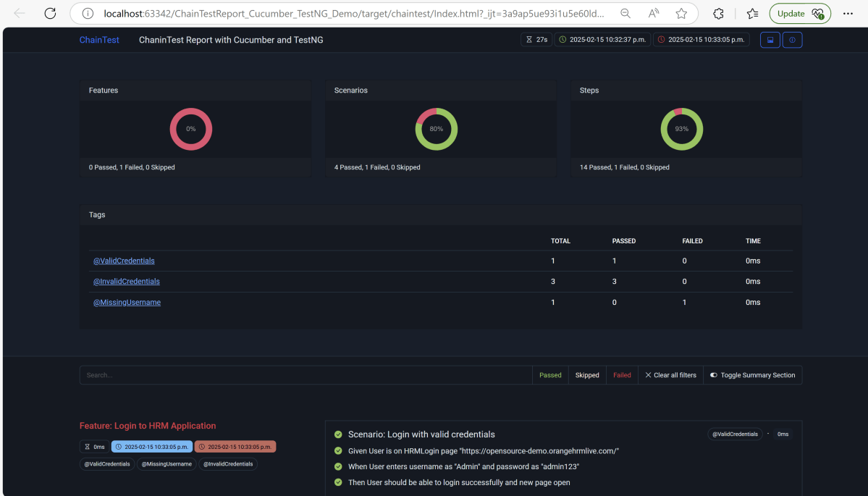Toggle the Passed status filter
This screenshot has height=496, width=868.
pyautogui.click(x=550, y=375)
